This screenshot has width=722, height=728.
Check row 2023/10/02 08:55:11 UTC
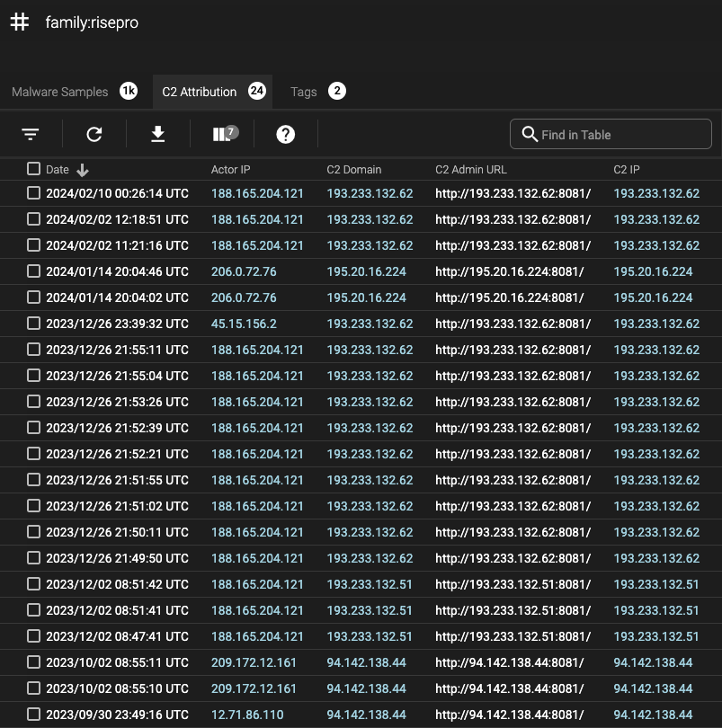(x=33, y=661)
